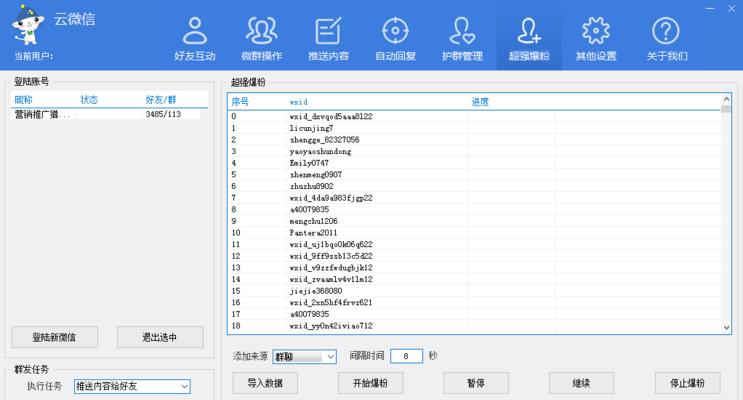Viewport: 743px width, 400px height.
Task: Click the list scrollbar up arrow
Action: click(726, 99)
